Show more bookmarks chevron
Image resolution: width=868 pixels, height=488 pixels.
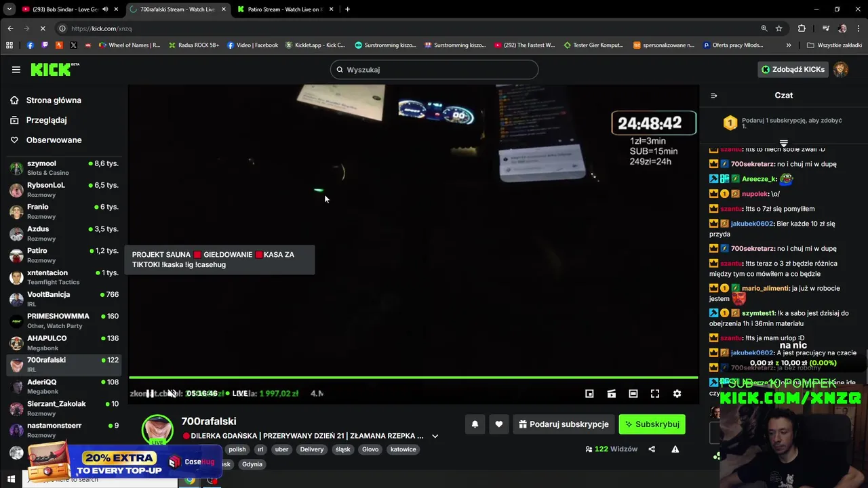(x=789, y=45)
